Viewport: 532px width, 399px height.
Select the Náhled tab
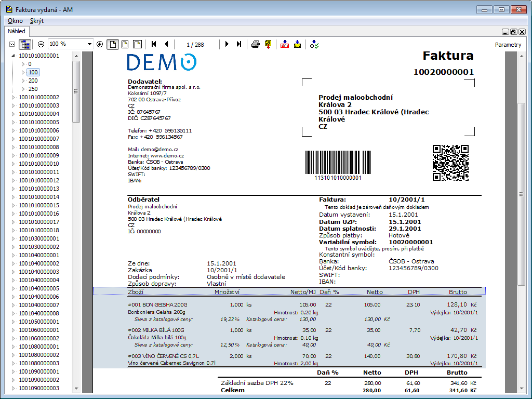click(17, 31)
